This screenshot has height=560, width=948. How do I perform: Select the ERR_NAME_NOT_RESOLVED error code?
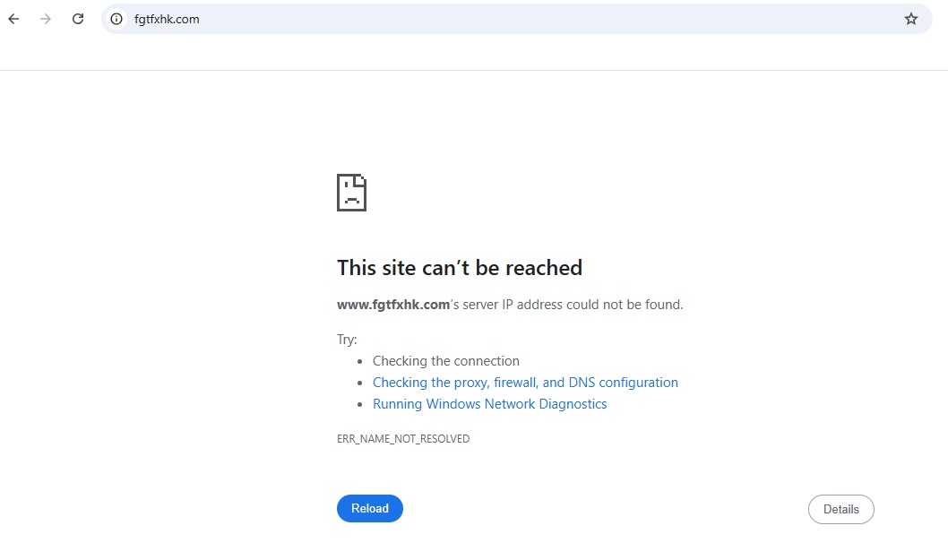[x=403, y=439]
